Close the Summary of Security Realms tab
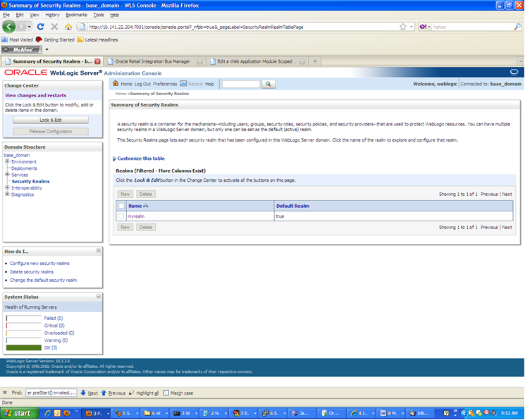The width and height of the screenshot is (525, 420). (97, 61)
